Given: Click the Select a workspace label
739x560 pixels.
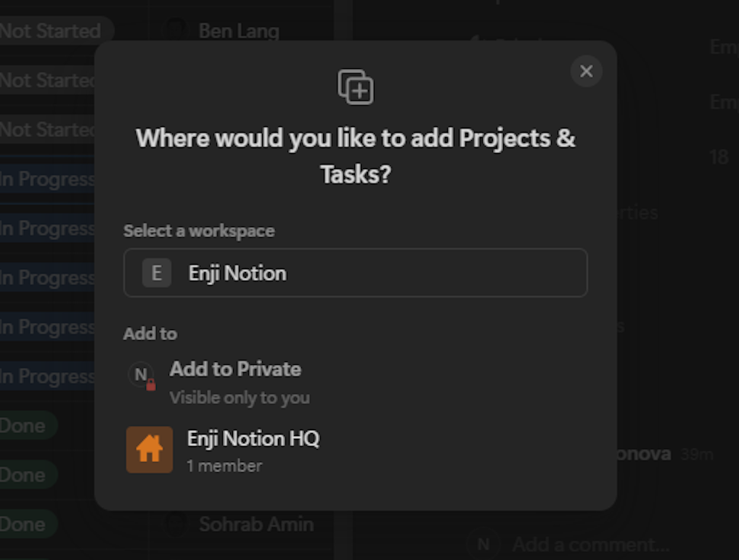Looking at the screenshot, I should coord(199,231).
